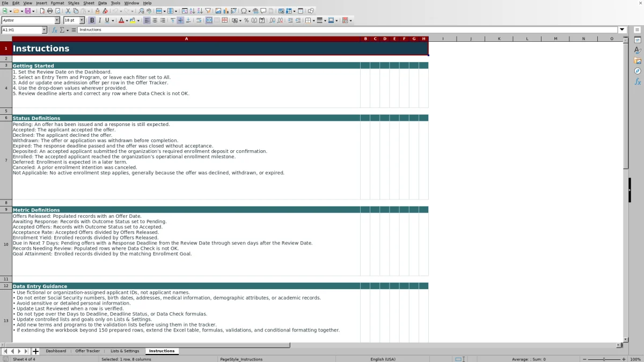The width and height of the screenshot is (644, 362).
Task: Switch to the Offer Tracker sheet tab
Action: point(87,351)
